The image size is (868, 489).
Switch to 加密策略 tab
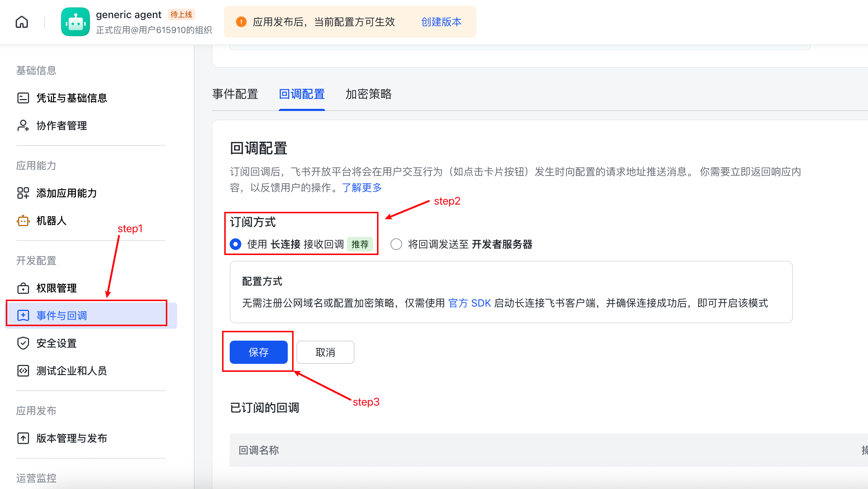(368, 94)
